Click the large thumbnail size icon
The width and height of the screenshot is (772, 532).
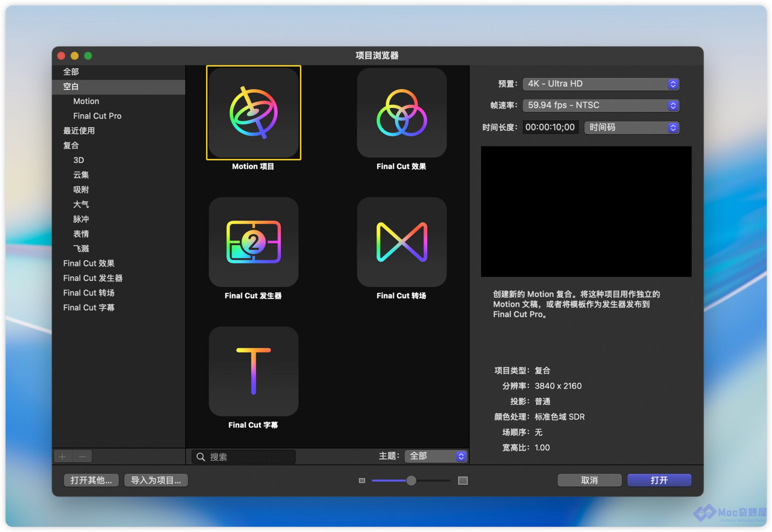[x=463, y=481]
